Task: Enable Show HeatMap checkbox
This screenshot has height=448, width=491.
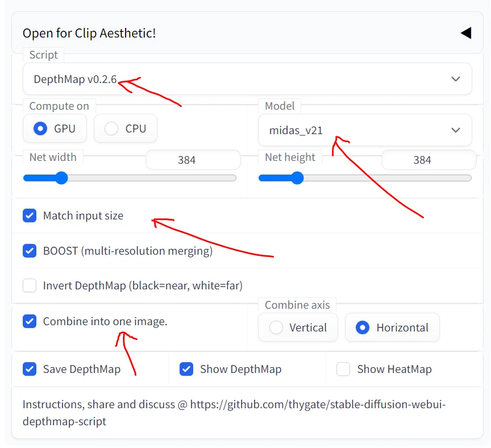Action: (343, 369)
